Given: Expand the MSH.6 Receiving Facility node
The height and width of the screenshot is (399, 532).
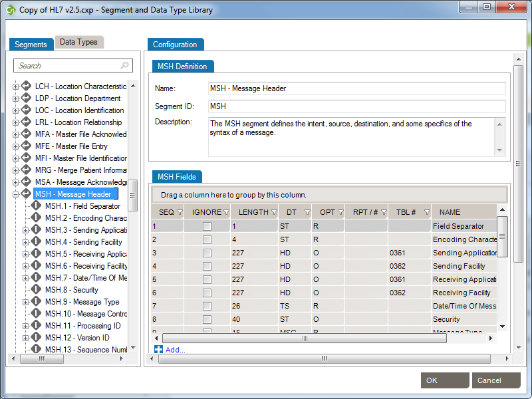Looking at the screenshot, I should coord(25,267).
